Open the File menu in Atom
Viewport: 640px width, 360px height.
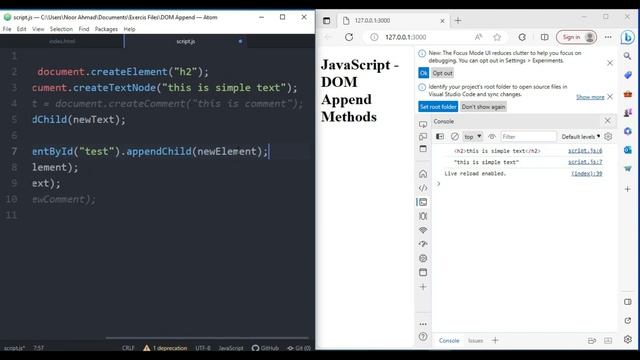7,29
